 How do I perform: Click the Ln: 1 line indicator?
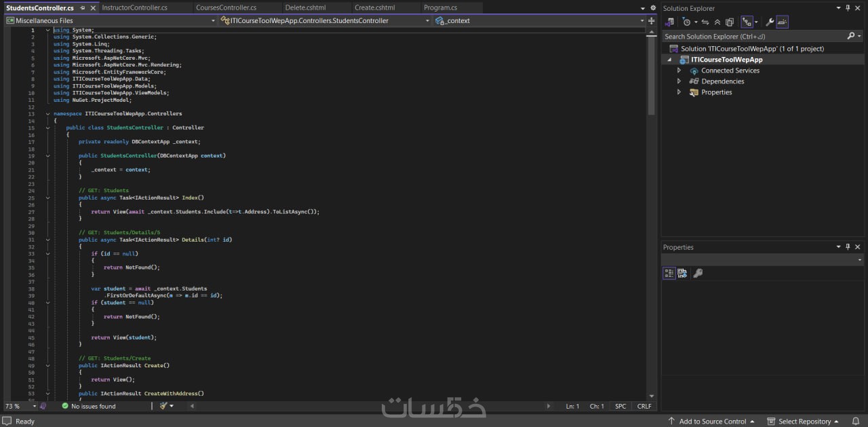(573, 406)
